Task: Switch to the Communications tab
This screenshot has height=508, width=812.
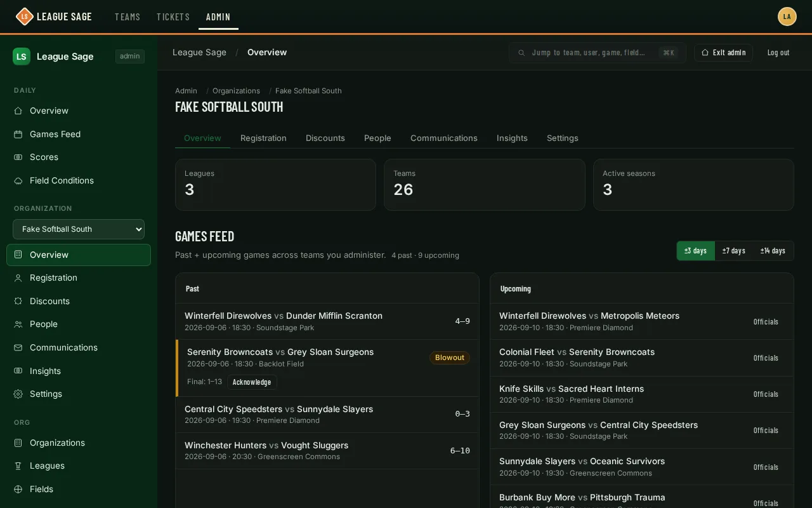Action: point(444,138)
